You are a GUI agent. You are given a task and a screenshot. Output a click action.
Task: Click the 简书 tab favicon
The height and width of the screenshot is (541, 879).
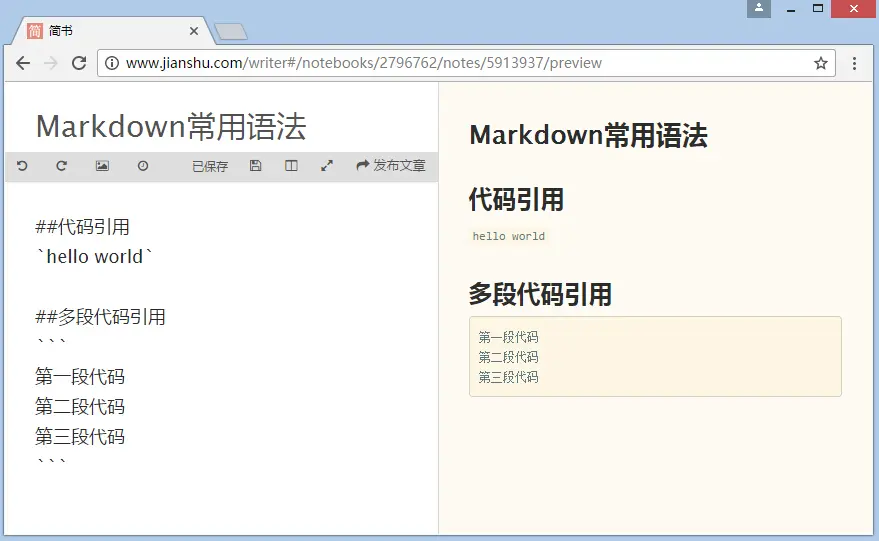[35, 31]
